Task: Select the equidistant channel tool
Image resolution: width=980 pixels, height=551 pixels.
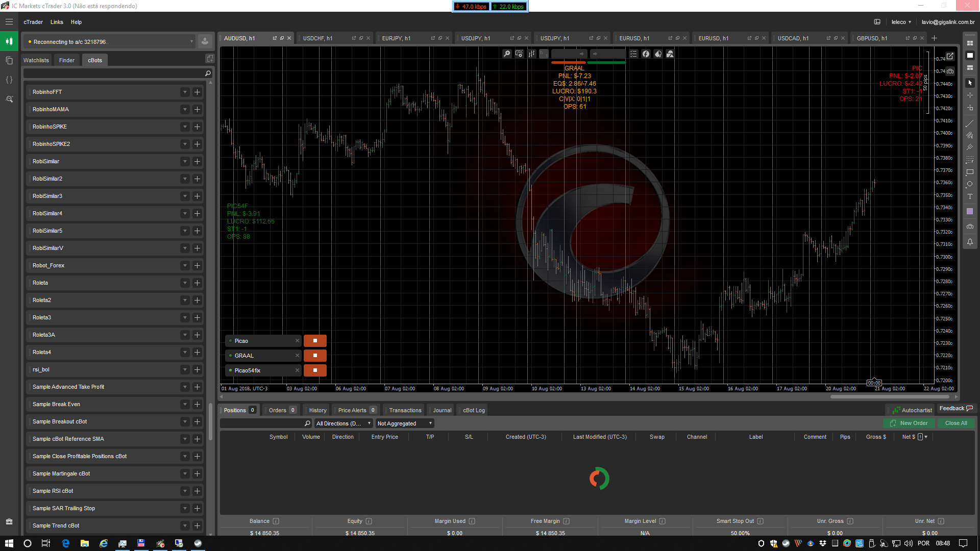Action: pyautogui.click(x=970, y=135)
